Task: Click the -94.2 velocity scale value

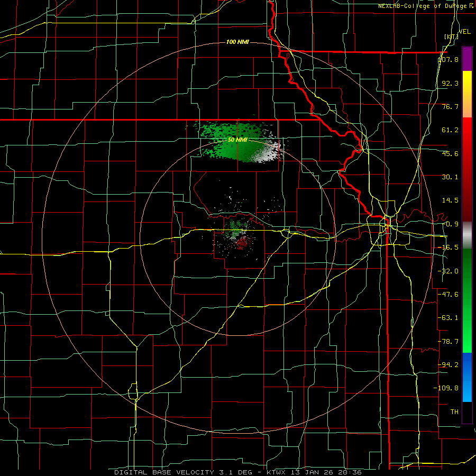Action: [x=448, y=365]
